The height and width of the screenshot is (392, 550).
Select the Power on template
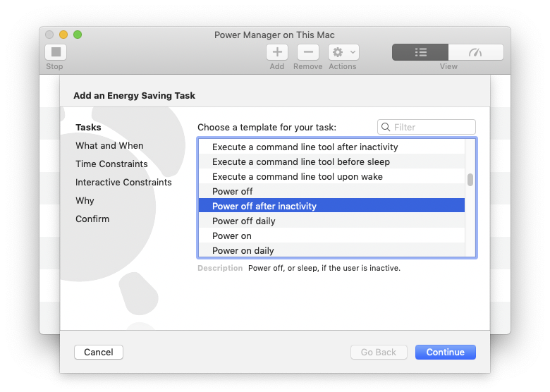[332, 235]
